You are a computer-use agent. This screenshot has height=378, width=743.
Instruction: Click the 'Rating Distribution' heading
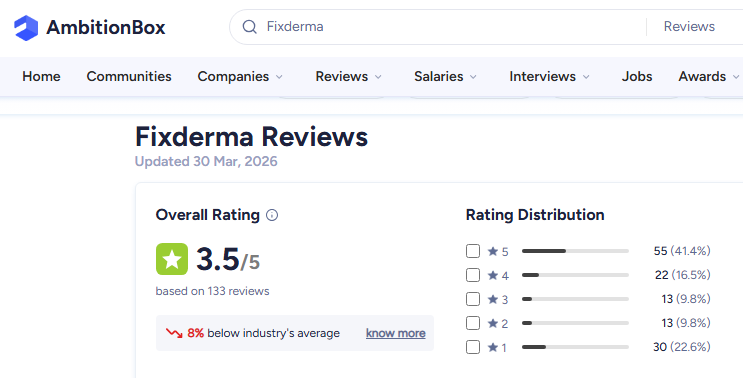click(x=535, y=215)
